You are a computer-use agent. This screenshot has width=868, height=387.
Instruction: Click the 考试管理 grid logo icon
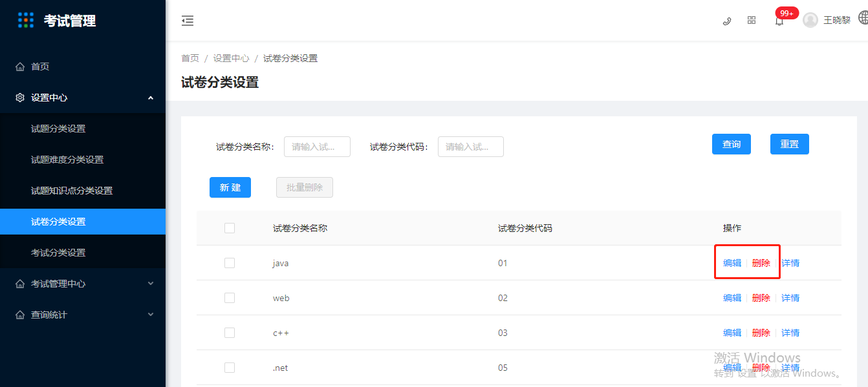(x=26, y=20)
